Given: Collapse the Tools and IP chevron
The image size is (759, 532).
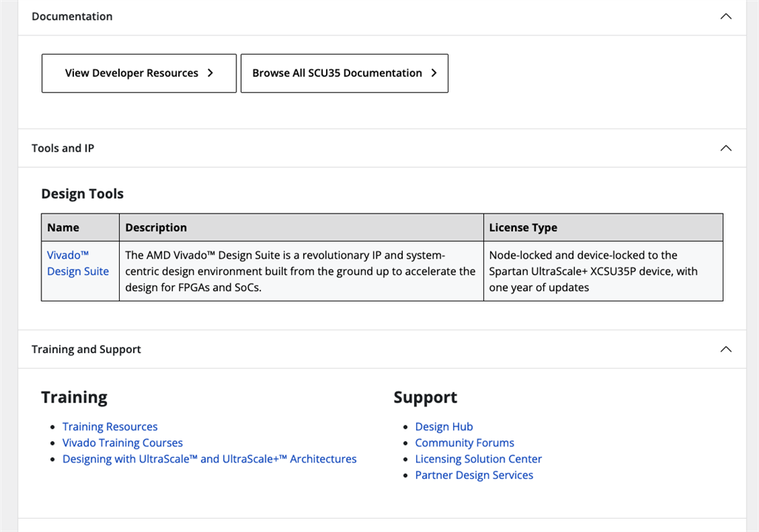Looking at the screenshot, I should [x=726, y=148].
